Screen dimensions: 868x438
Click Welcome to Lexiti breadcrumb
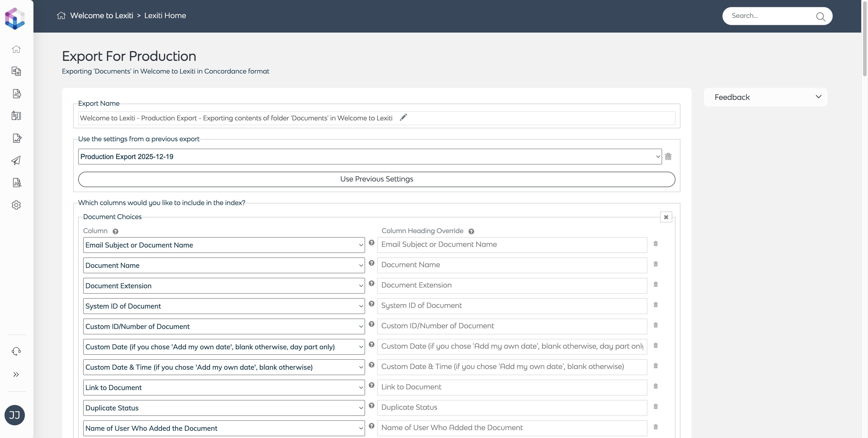[x=101, y=16]
